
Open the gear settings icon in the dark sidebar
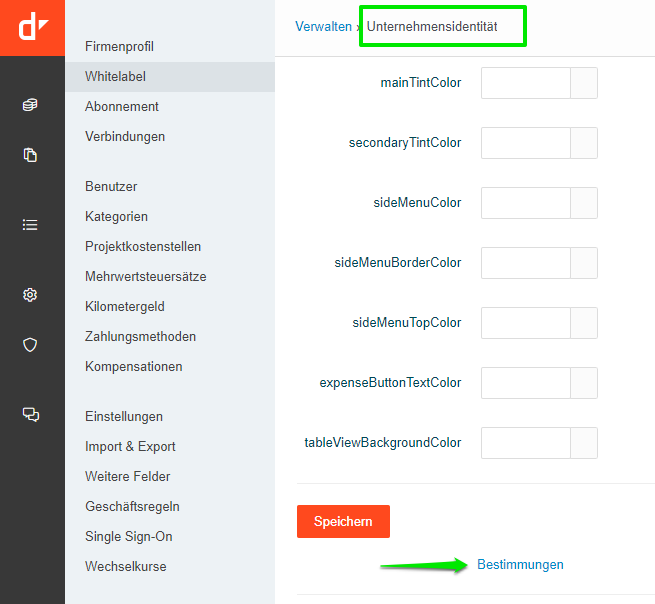[x=30, y=295]
